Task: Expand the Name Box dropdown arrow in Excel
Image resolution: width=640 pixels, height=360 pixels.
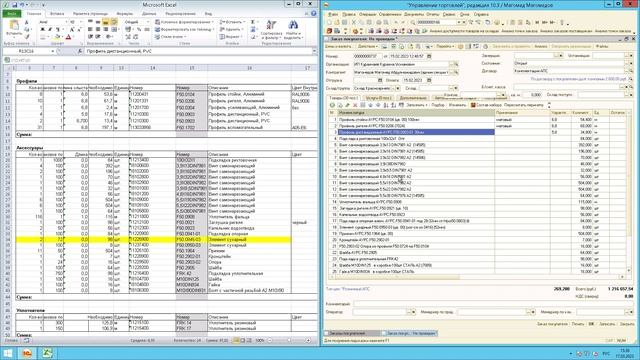Action: click(53, 51)
